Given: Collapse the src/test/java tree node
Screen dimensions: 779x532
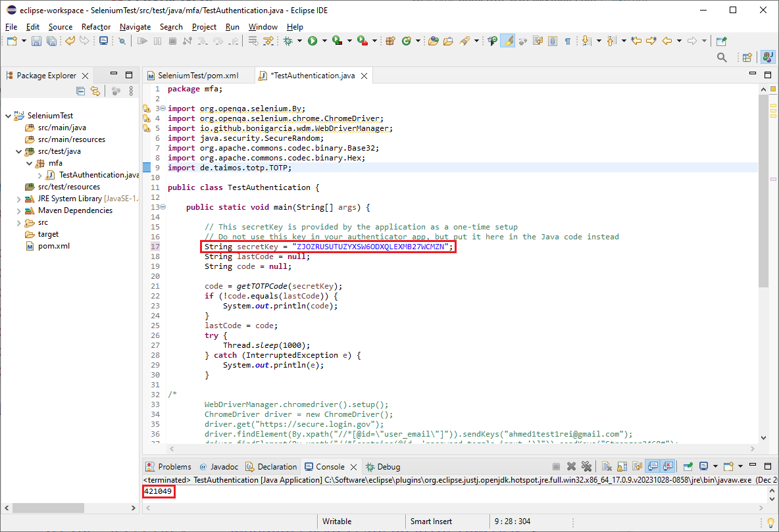Looking at the screenshot, I should tap(19, 151).
